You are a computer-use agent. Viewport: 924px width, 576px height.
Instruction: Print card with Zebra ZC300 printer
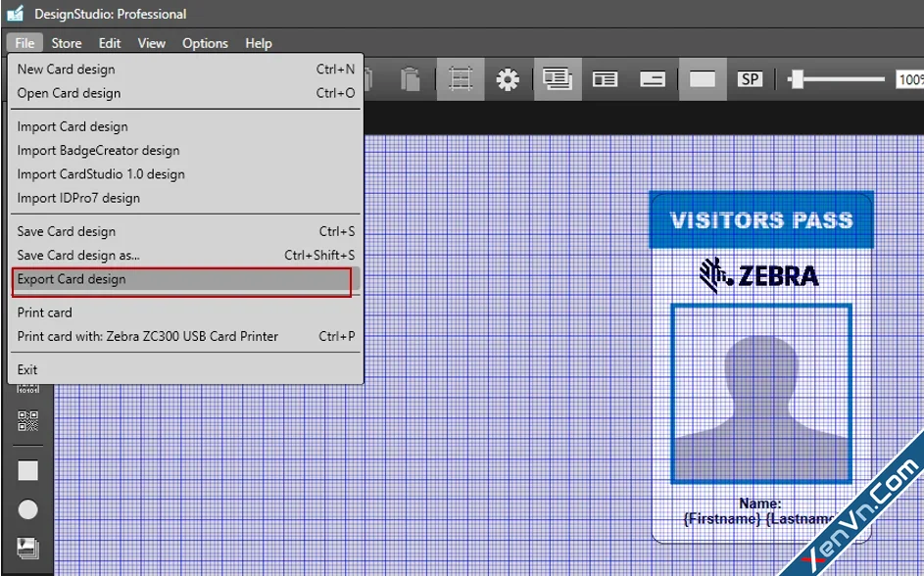point(185,336)
